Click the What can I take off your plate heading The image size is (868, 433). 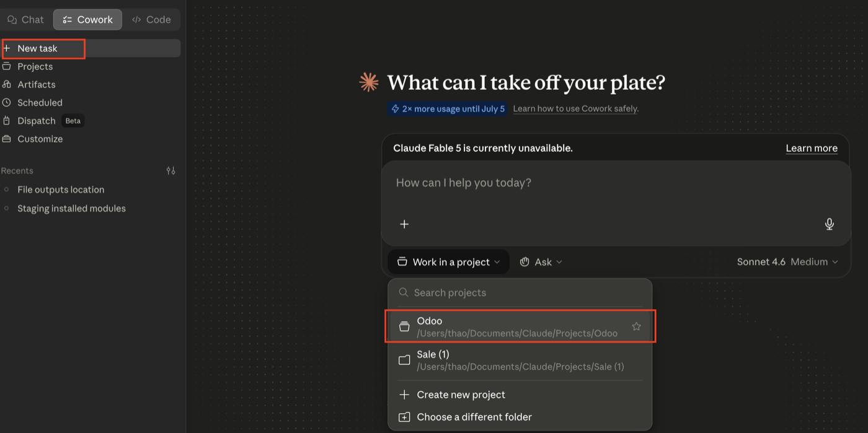(526, 82)
